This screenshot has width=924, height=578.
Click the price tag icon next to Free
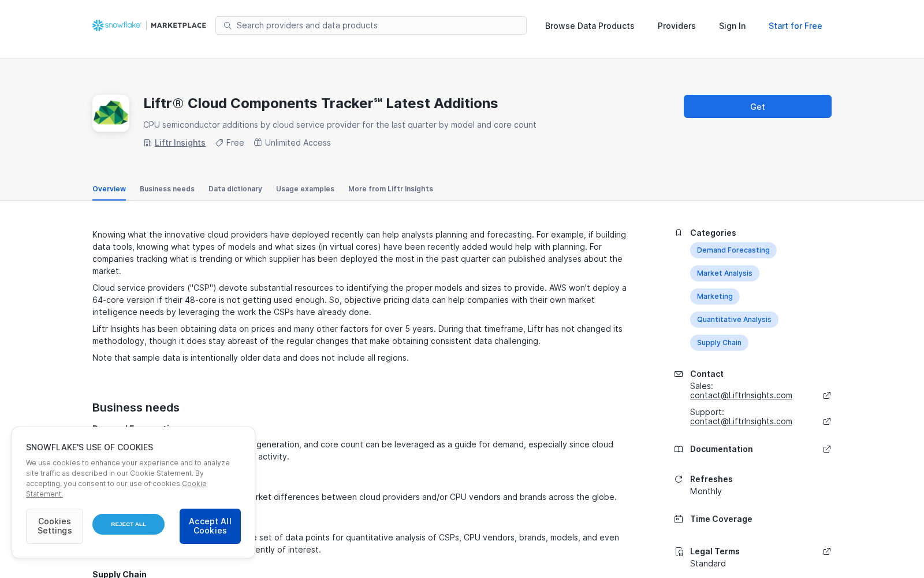coord(219,143)
